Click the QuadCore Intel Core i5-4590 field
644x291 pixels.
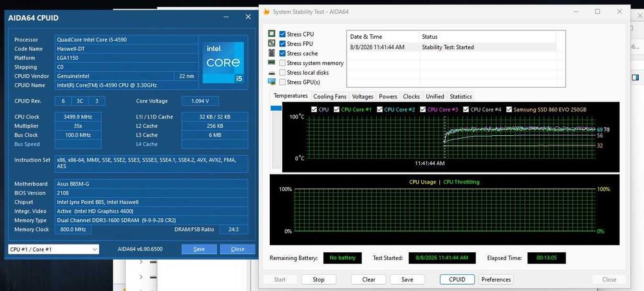click(126, 40)
